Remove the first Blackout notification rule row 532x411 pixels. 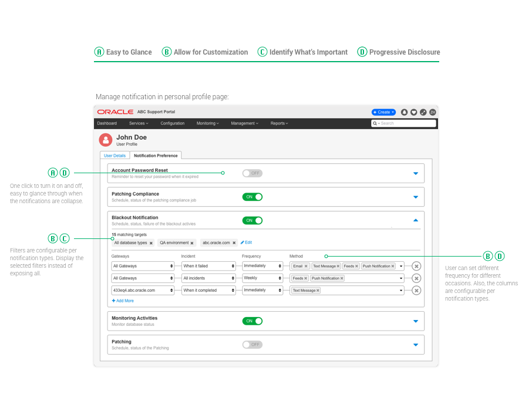click(416, 266)
